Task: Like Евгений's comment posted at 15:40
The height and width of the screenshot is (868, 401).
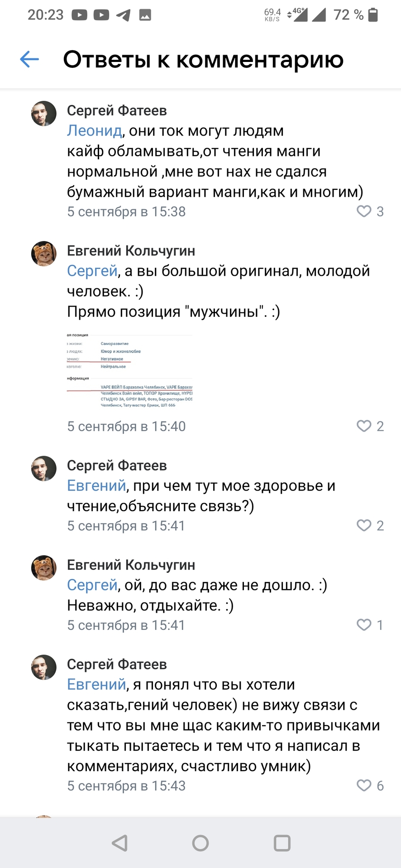Action: [364, 426]
